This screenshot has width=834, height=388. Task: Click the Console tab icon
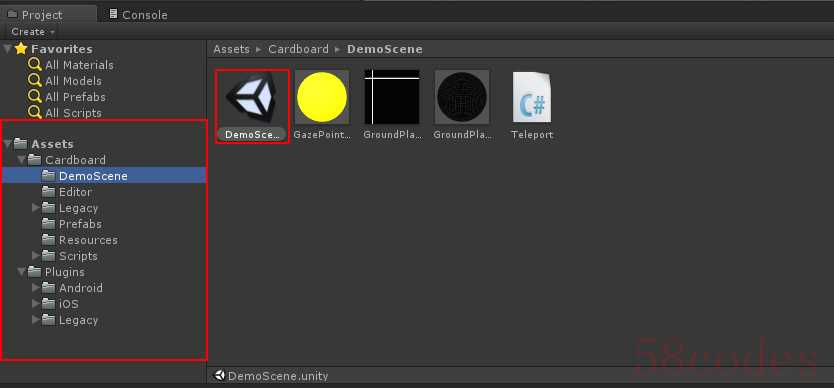[113, 14]
